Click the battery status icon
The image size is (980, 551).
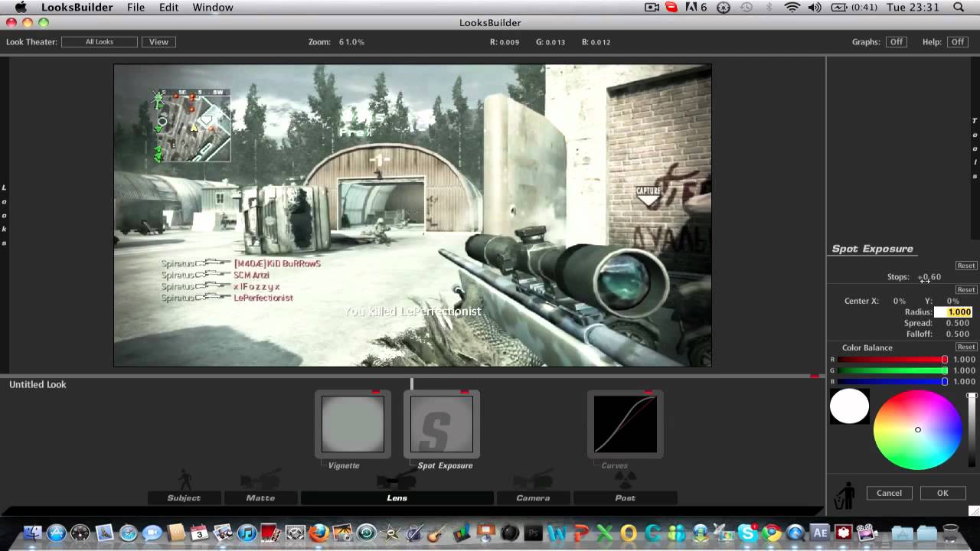(839, 8)
